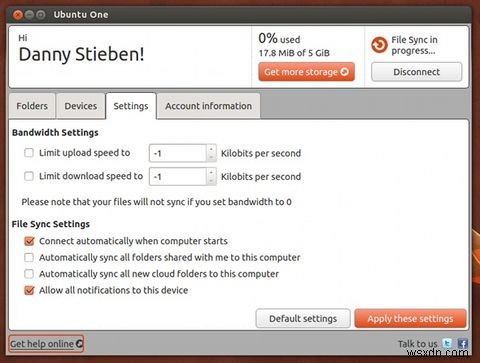
Task: Click Get more storage button
Action: 306,72
